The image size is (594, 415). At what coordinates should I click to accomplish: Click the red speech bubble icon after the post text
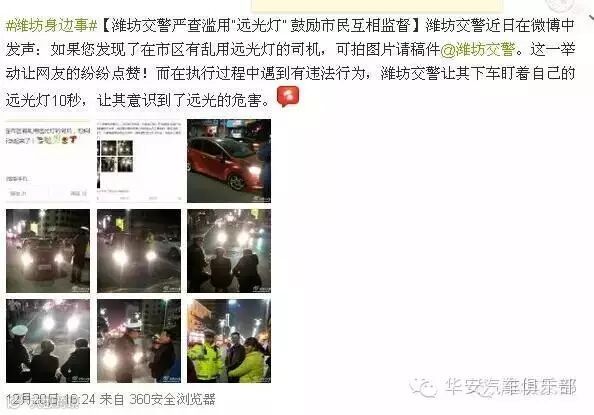[288, 96]
